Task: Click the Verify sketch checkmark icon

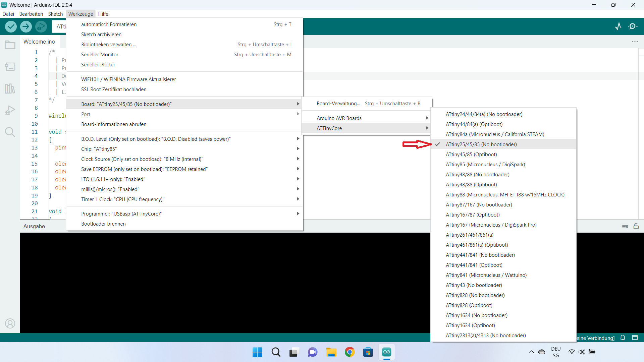Action: (11, 26)
